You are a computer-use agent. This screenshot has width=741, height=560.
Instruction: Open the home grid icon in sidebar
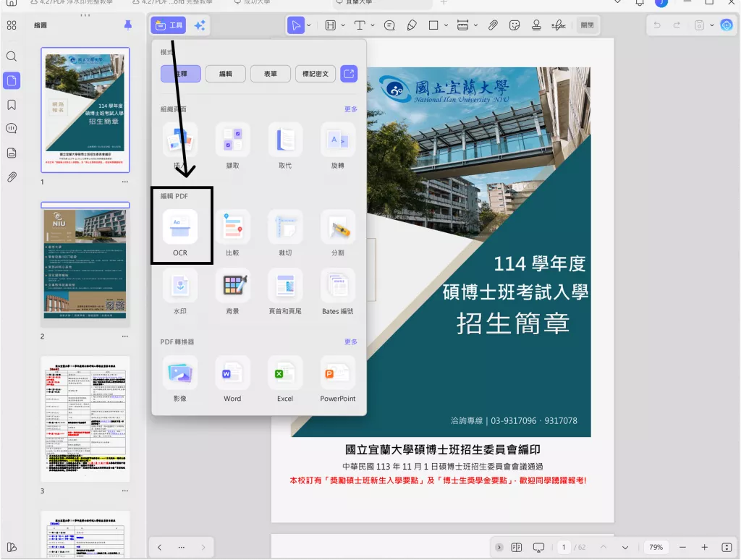(x=12, y=25)
